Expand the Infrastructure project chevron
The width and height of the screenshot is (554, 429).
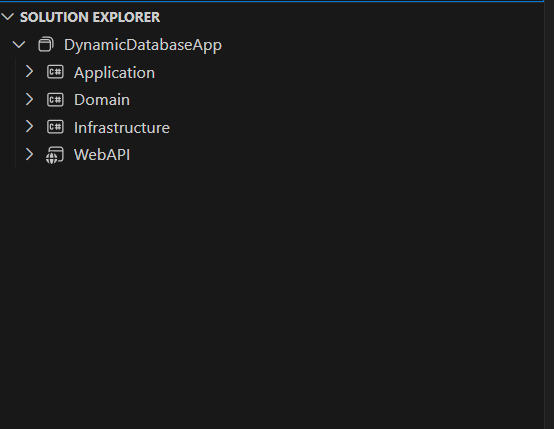point(29,127)
